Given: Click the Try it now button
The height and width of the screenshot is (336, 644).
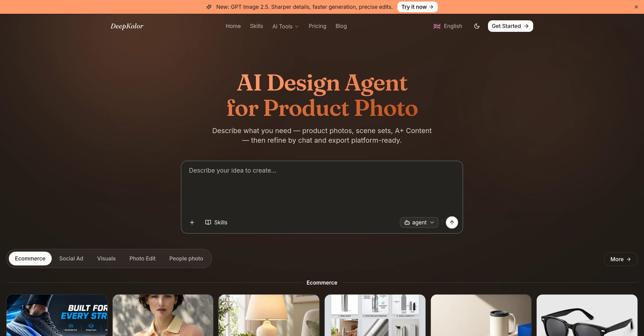Looking at the screenshot, I should coord(417,7).
